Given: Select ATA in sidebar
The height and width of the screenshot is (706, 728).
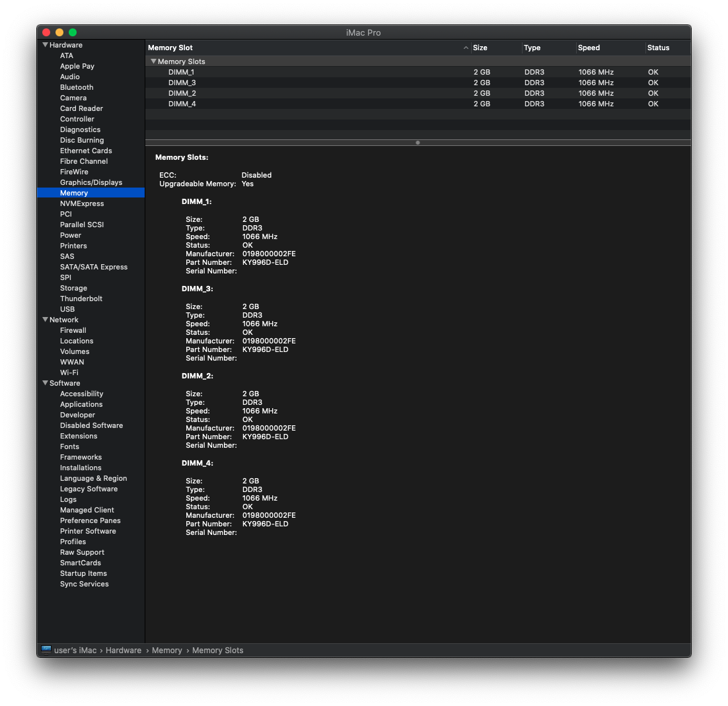Looking at the screenshot, I should click(x=67, y=55).
